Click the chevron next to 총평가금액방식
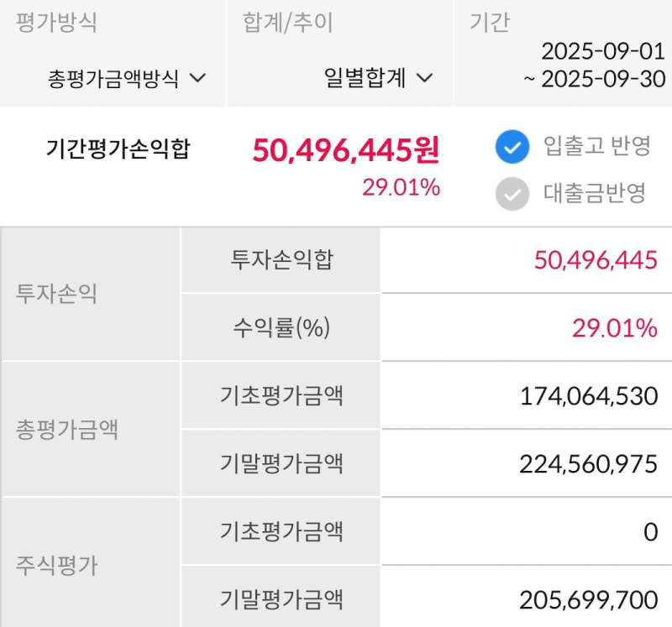The height and width of the screenshot is (627, 672). pyautogui.click(x=198, y=79)
